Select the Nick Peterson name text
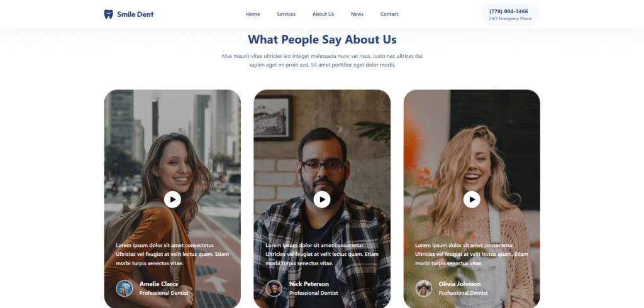Viewport: 644px width, 308px height. point(309,283)
